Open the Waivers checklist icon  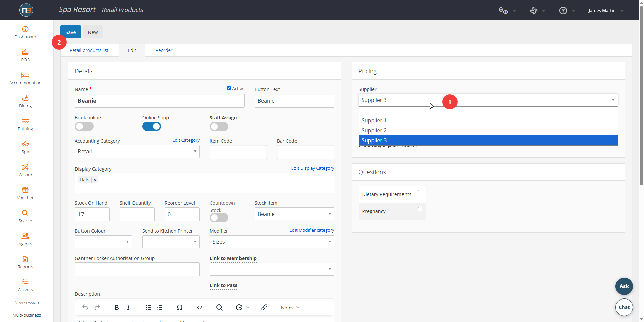pyautogui.click(x=25, y=282)
